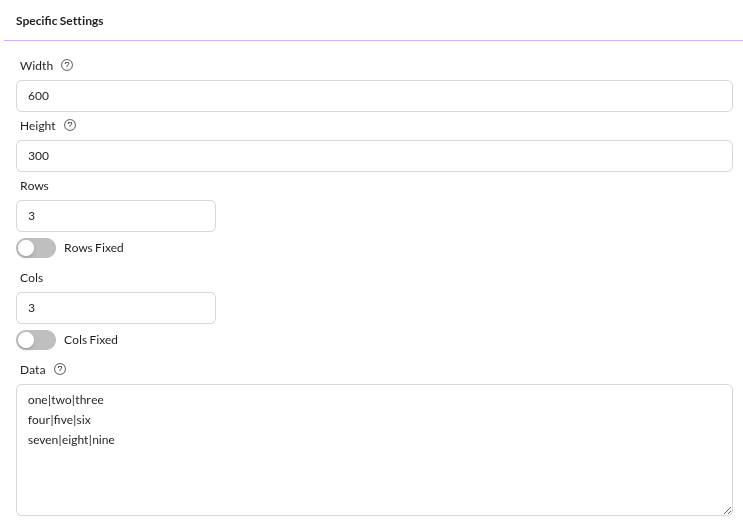This screenshot has height=524, width=743.
Task: Click the line "seven|eight|nine"
Action: click(x=71, y=440)
